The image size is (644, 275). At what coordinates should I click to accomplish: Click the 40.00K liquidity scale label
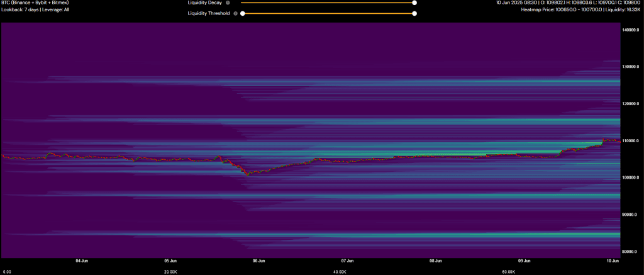pos(339,272)
